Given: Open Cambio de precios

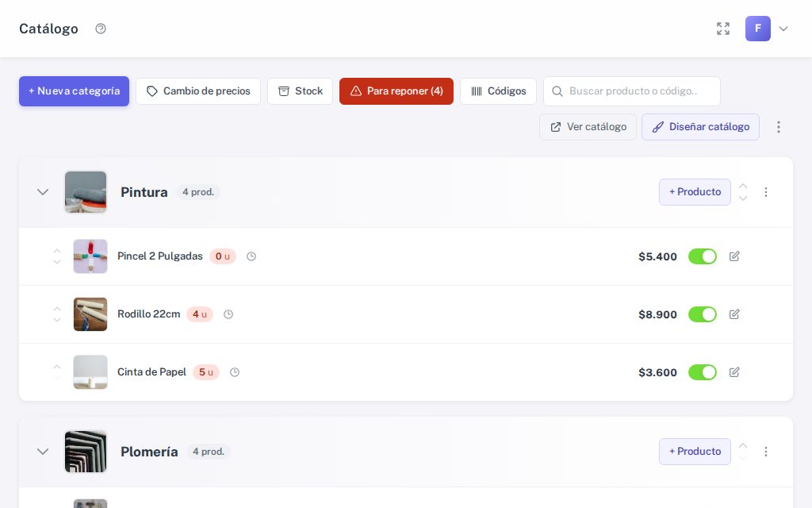Looking at the screenshot, I should coord(198,91).
